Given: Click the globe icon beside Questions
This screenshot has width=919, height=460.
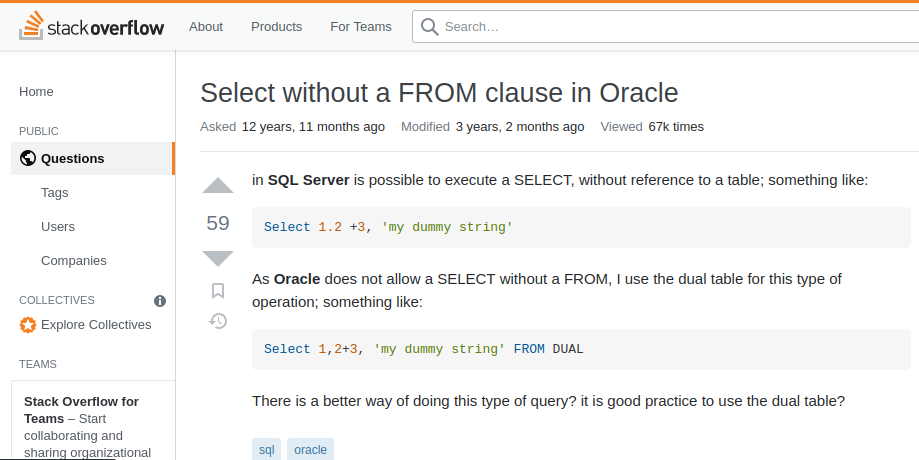Looking at the screenshot, I should tap(28, 158).
